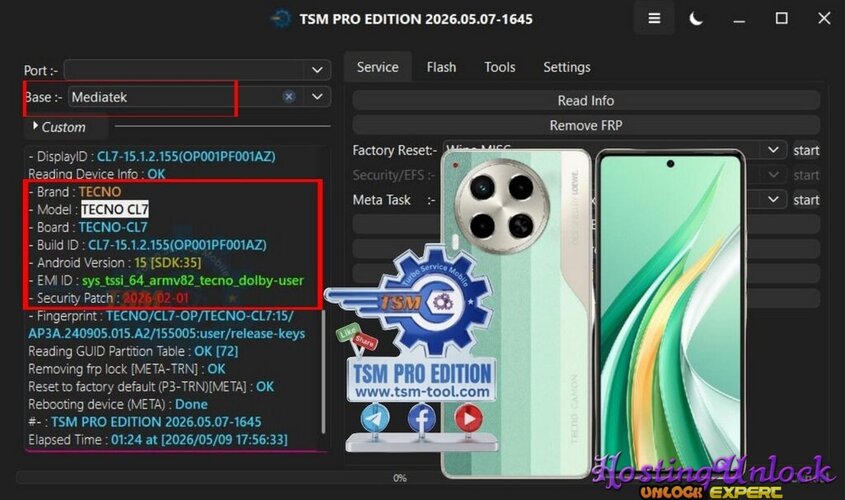
Task: Click the Security Patch 2026-02-01 value
Action: tap(156, 298)
